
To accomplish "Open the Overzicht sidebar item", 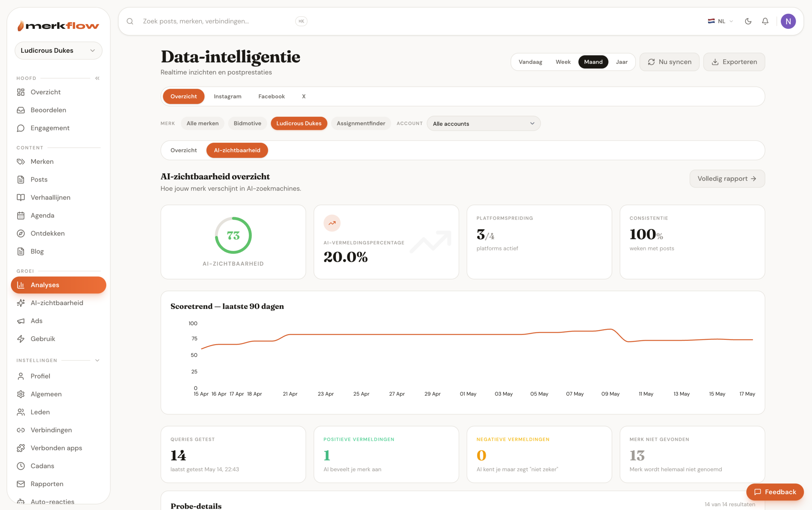I will pos(58,92).
